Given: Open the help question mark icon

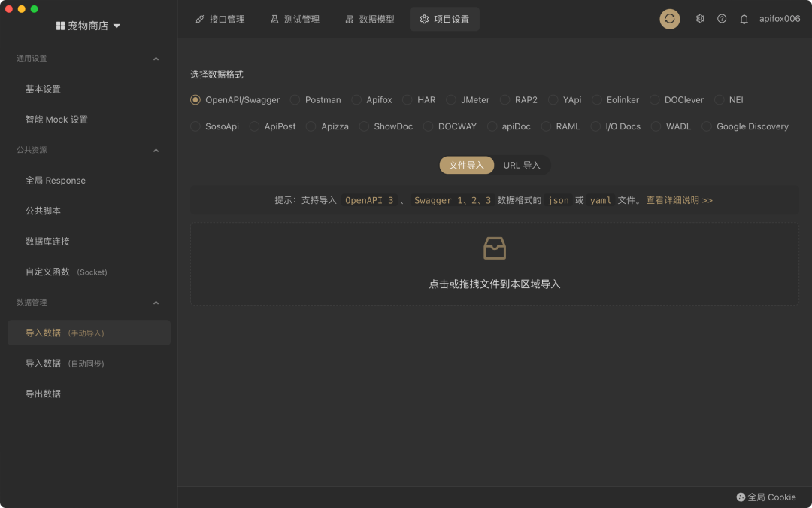Looking at the screenshot, I should [x=722, y=19].
